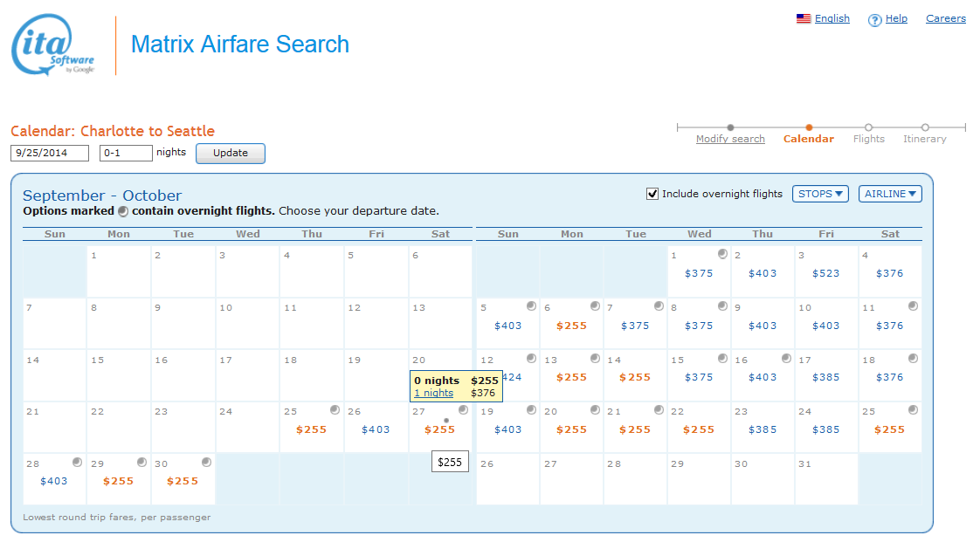Click the Help question mark icon
The width and height of the screenshot is (980, 549).
pos(874,20)
